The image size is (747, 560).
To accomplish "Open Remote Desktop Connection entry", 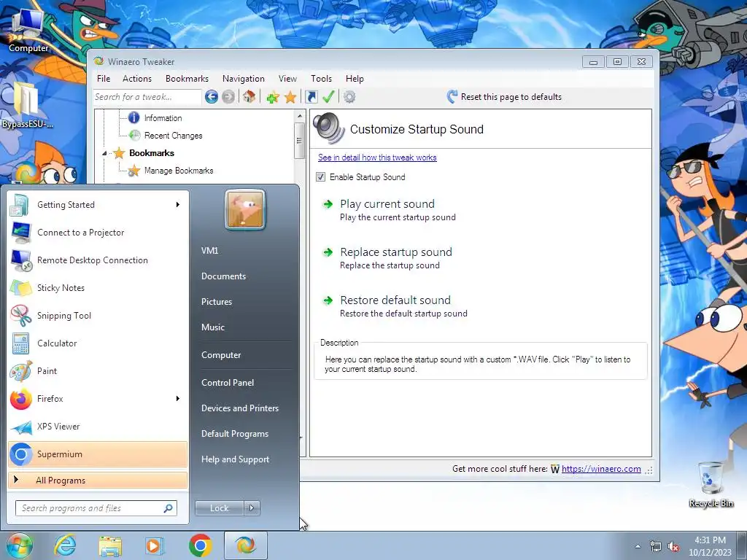I will click(x=98, y=260).
